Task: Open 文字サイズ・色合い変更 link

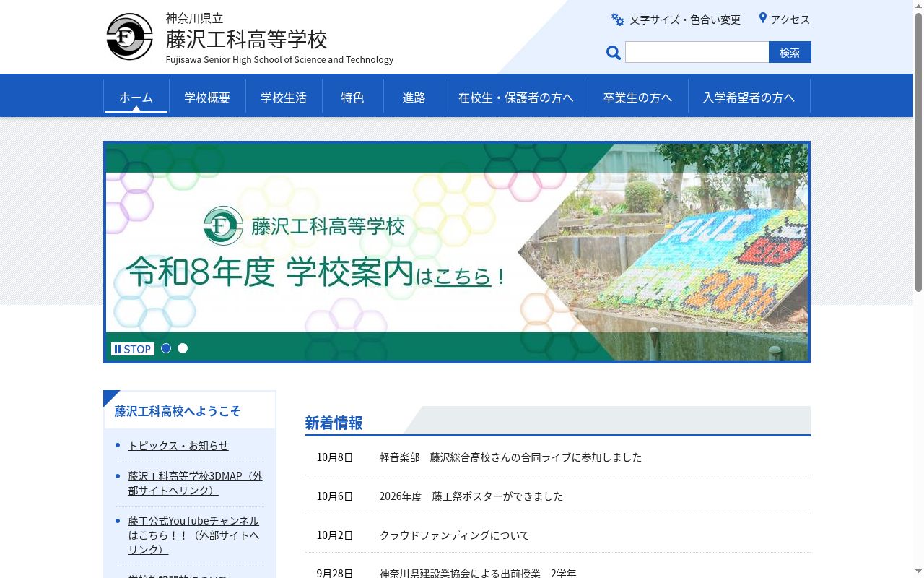Action: click(x=685, y=20)
